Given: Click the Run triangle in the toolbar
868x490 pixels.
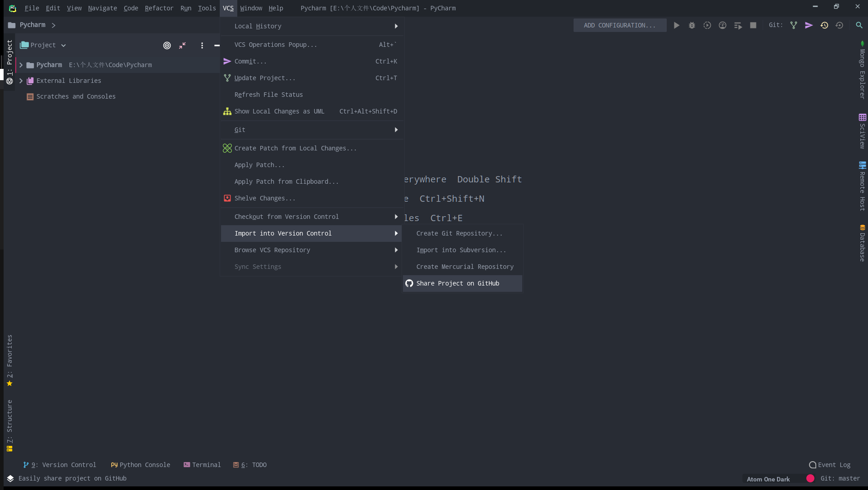Looking at the screenshot, I should pyautogui.click(x=676, y=25).
